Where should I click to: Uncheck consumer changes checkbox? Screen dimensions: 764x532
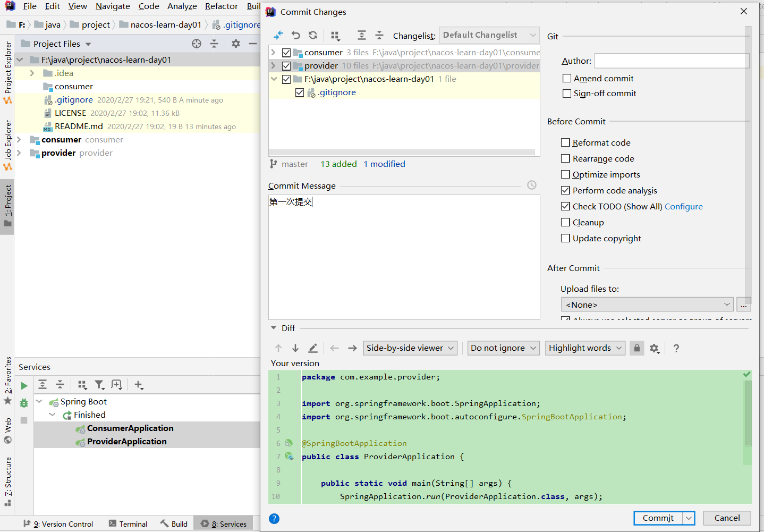(x=286, y=53)
